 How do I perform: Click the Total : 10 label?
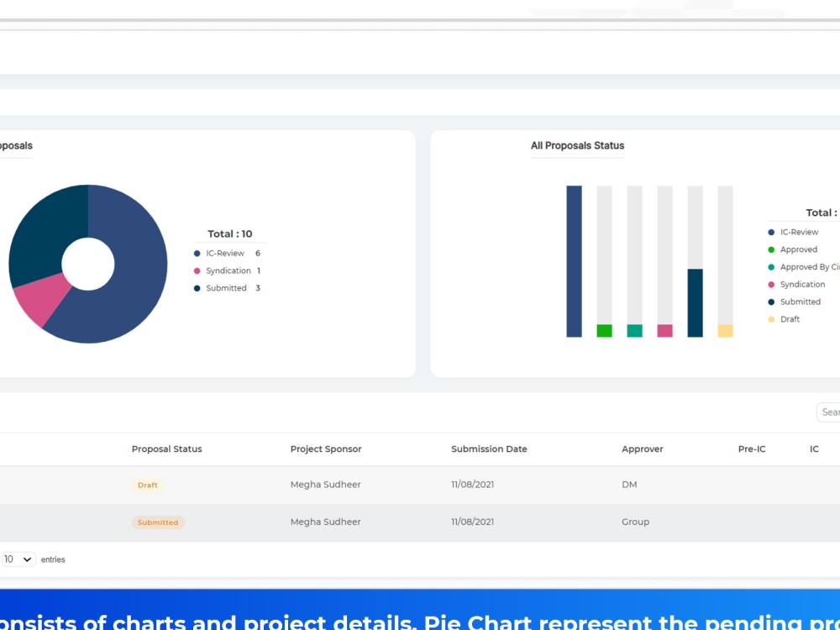tap(230, 234)
